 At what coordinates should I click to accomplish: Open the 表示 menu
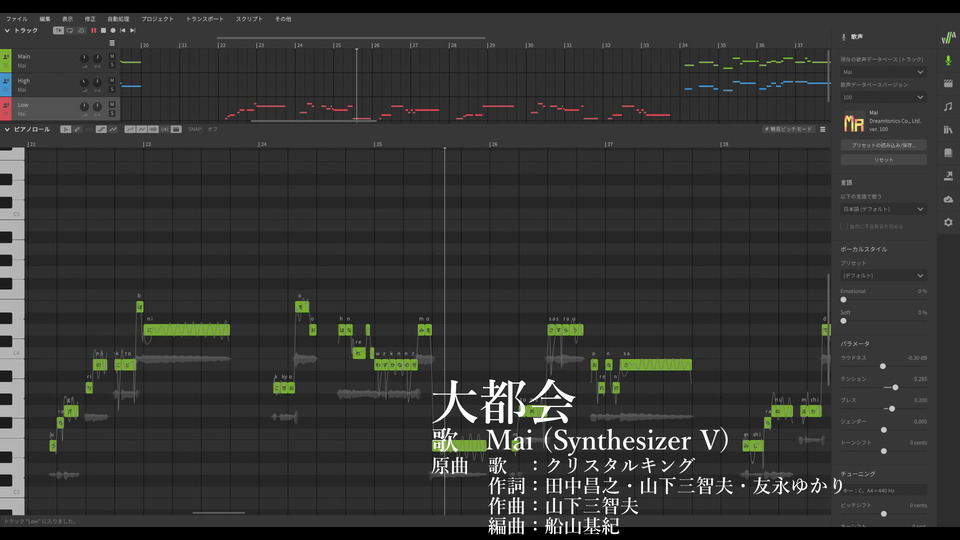(67, 19)
